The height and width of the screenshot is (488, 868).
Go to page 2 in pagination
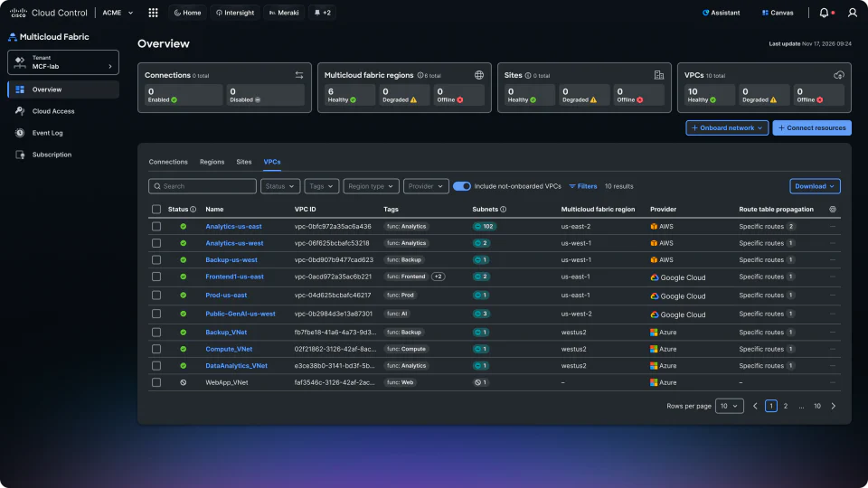coord(786,406)
